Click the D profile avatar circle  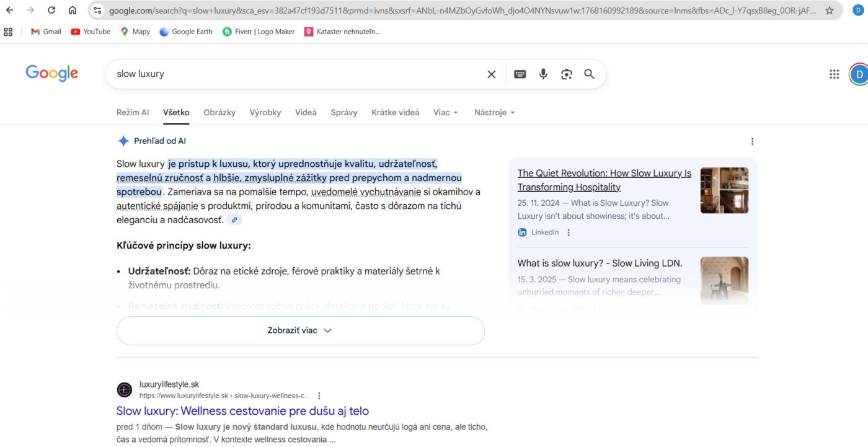click(859, 74)
